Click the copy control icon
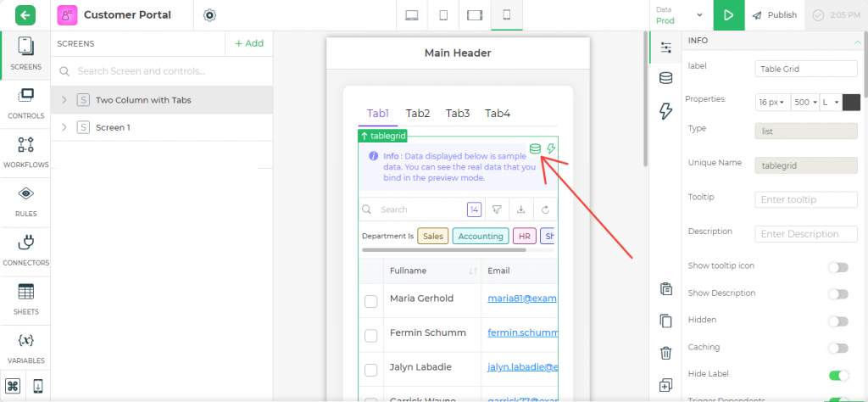The image size is (868, 402). 666,321
